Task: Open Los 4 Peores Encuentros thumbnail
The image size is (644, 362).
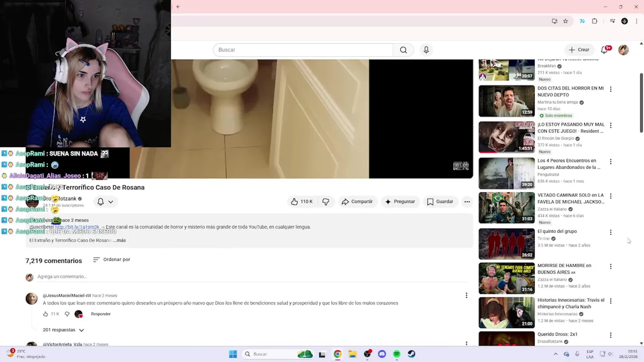Action: (507, 173)
